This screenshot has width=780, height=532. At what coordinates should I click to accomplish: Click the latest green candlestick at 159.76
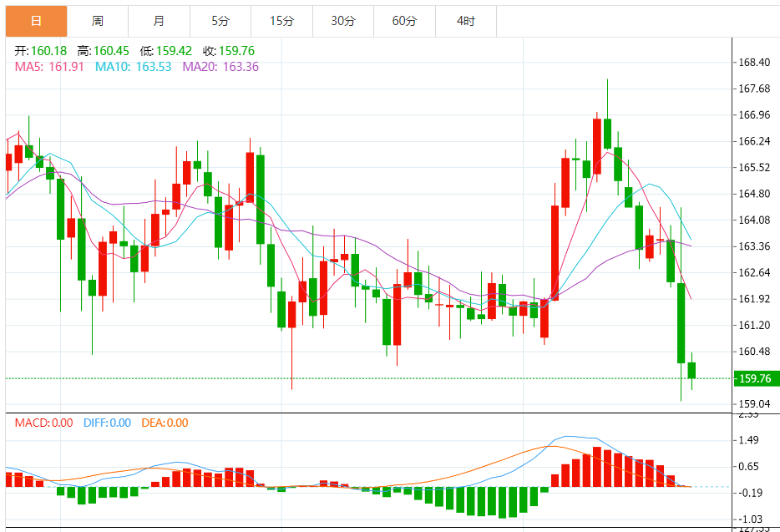(x=691, y=371)
